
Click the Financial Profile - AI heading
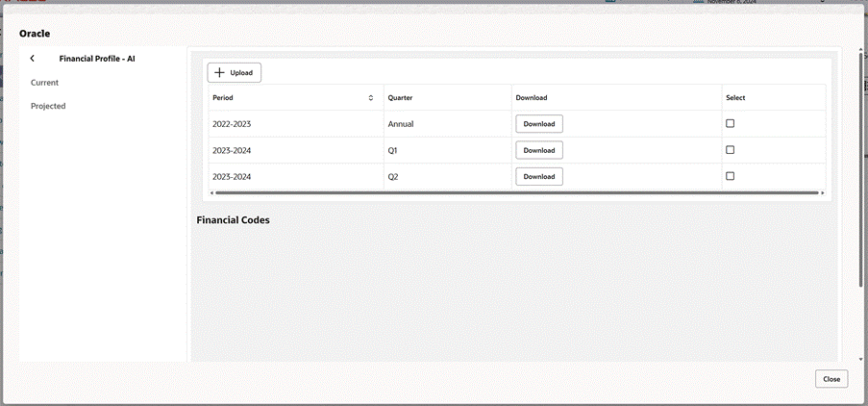point(97,58)
